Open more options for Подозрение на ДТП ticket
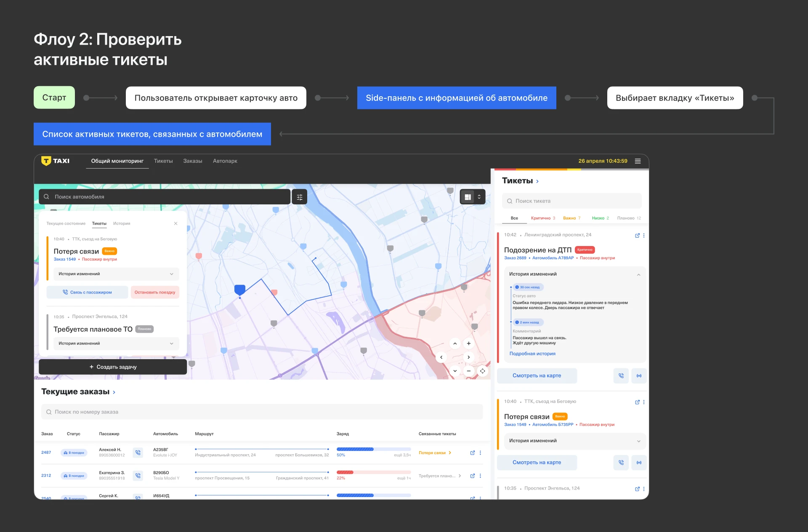 point(644,236)
